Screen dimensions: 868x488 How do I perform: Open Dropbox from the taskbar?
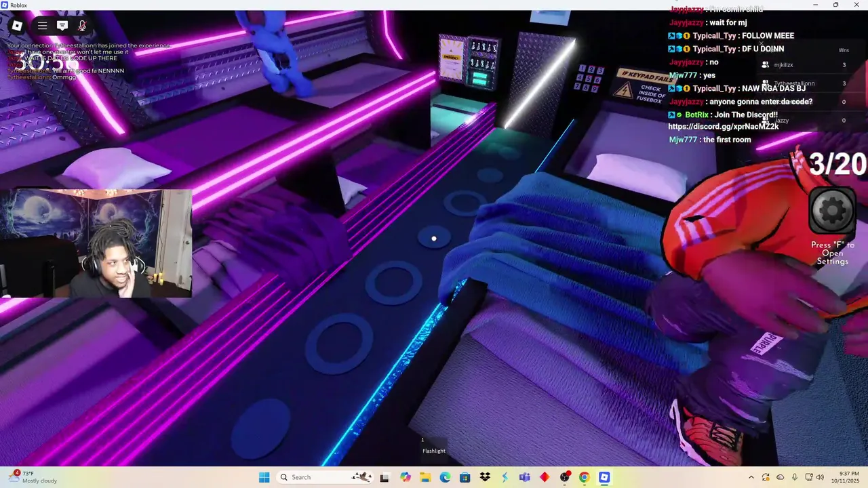click(485, 477)
